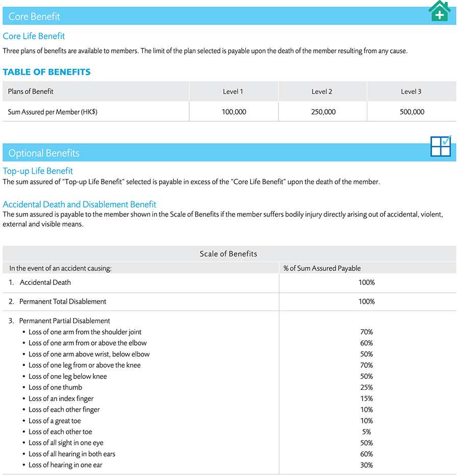Image resolution: width=459 pixels, height=476 pixels.
Task: Click the TABLE OF BENEFITS title
Action: pos(46,72)
